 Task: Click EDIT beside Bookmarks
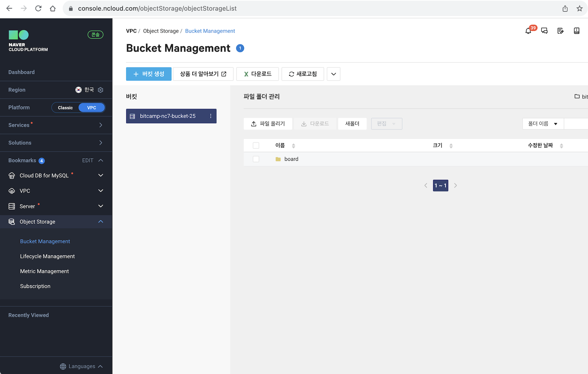point(88,161)
